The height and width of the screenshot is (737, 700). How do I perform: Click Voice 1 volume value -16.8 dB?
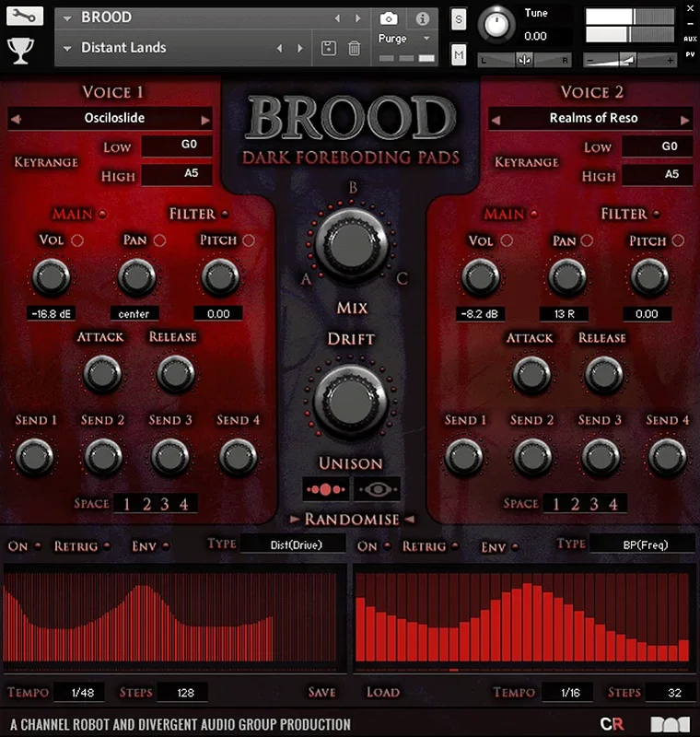click(52, 313)
